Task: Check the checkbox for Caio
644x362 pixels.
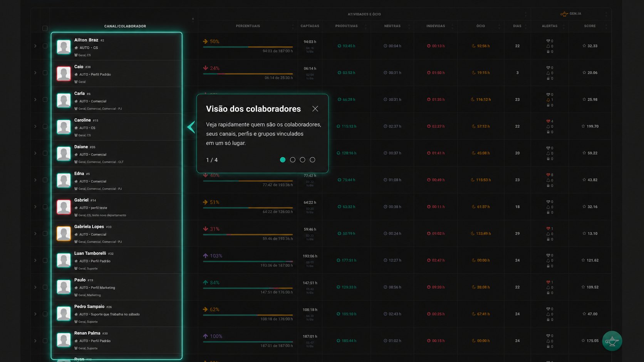Action: (45, 73)
